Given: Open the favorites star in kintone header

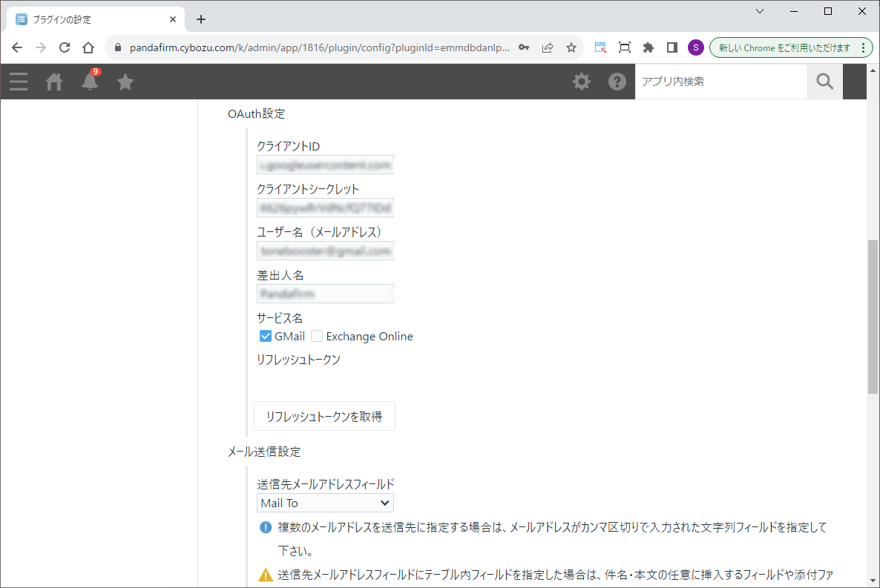Looking at the screenshot, I should coord(125,82).
